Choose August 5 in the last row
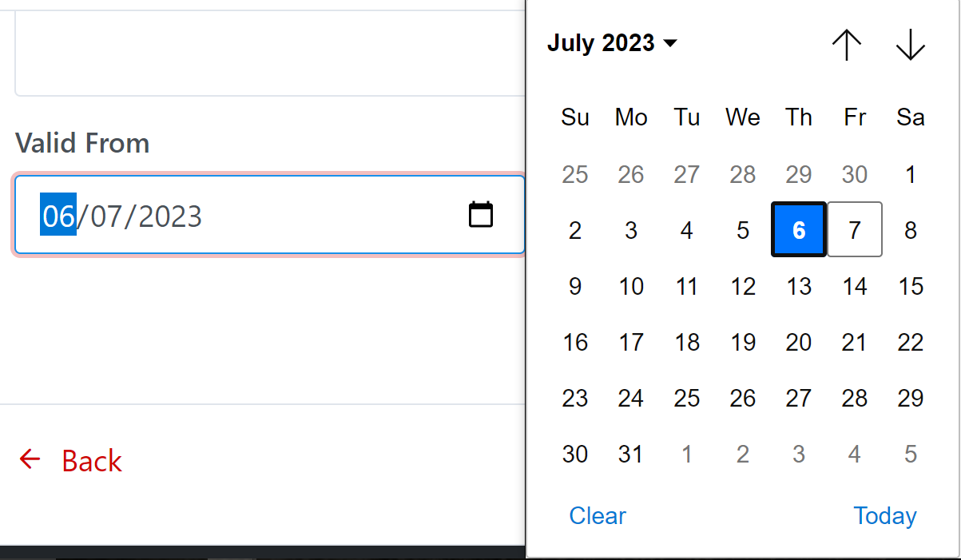 pyautogui.click(x=911, y=454)
